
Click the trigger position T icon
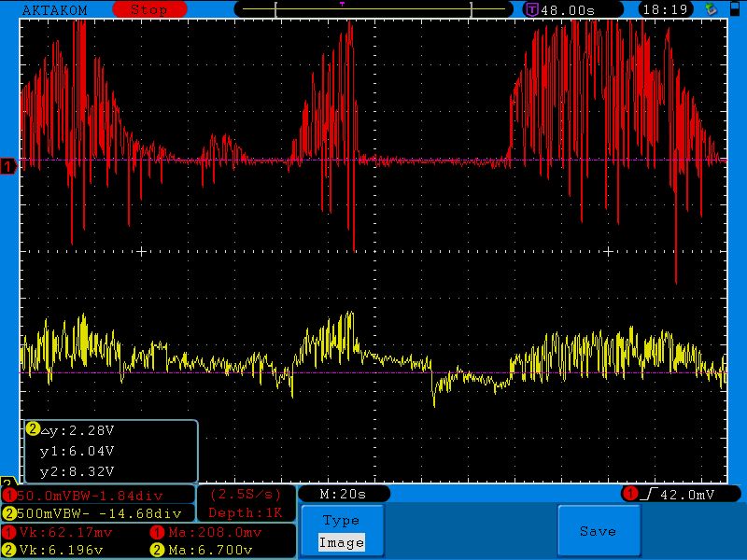click(531, 9)
